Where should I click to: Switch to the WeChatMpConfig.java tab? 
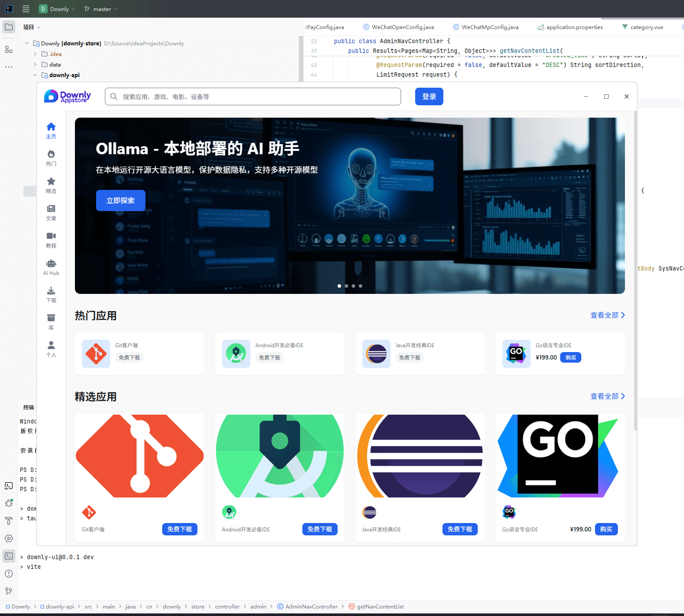[x=486, y=27]
